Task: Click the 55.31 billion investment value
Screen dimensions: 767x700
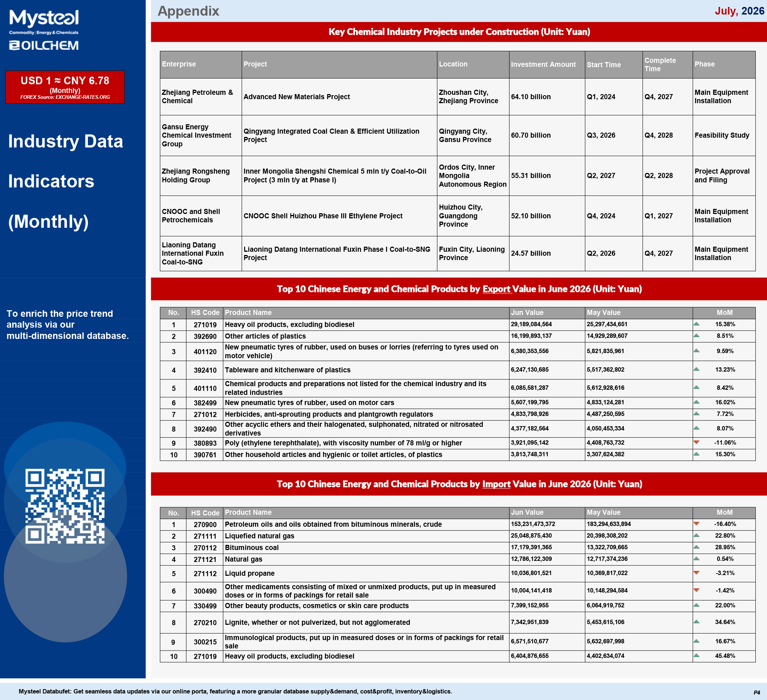Action: (531, 176)
